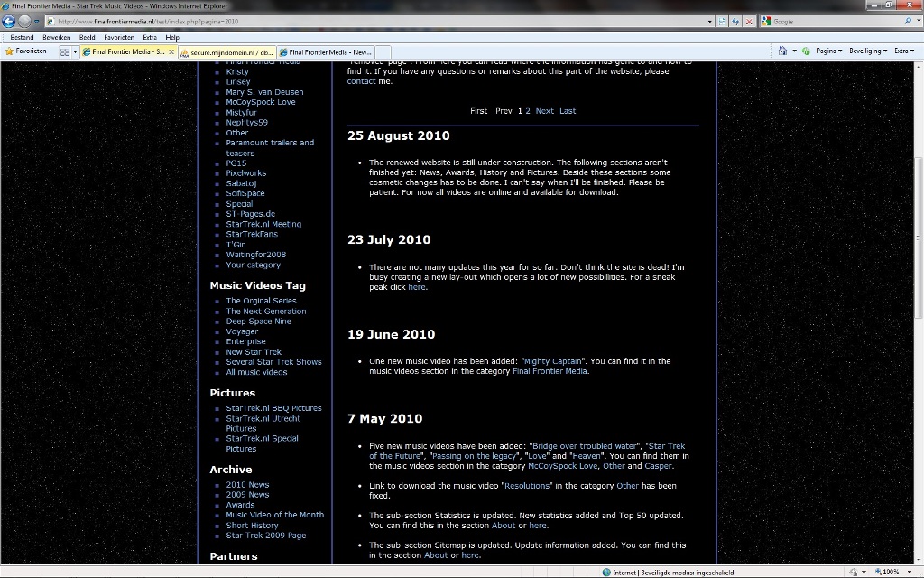Open the McCoySpock Love link in news text
Viewport: 924px width, 578px height.
click(x=563, y=466)
